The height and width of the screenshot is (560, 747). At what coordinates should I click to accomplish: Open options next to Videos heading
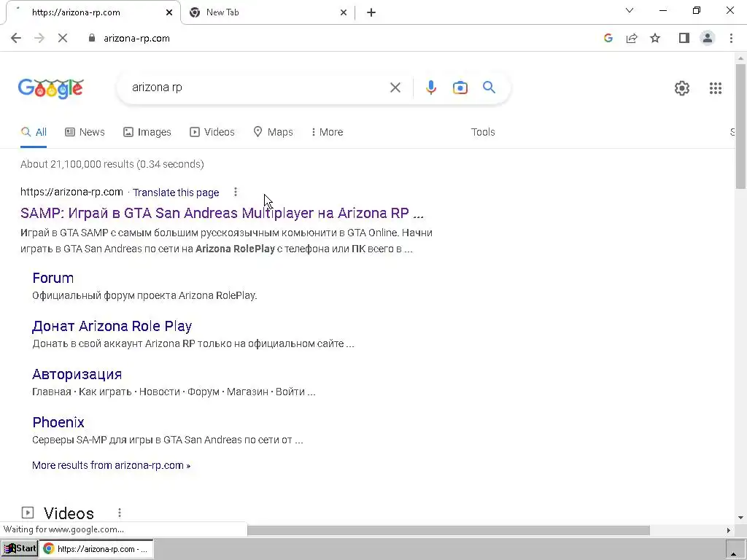[120, 513]
